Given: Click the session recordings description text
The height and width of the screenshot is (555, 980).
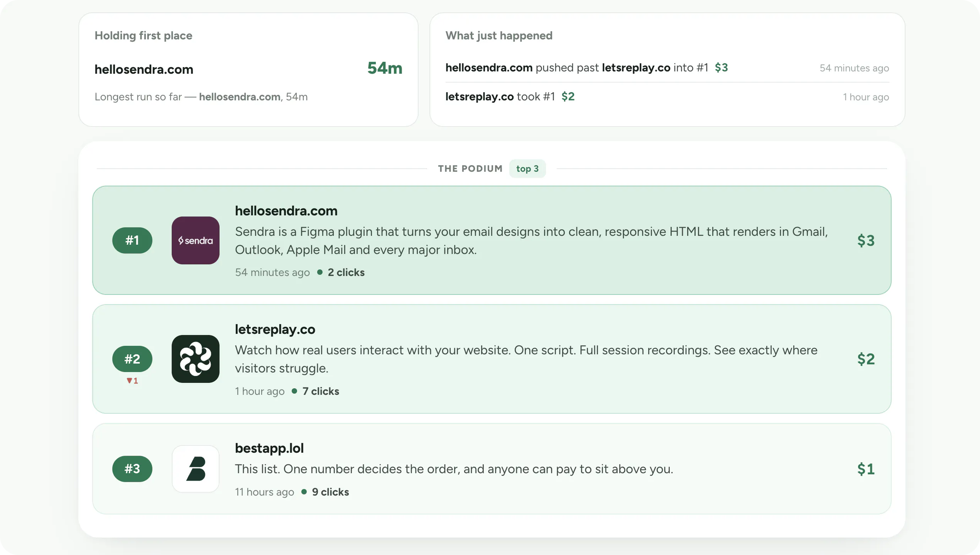Looking at the screenshot, I should (526, 359).
